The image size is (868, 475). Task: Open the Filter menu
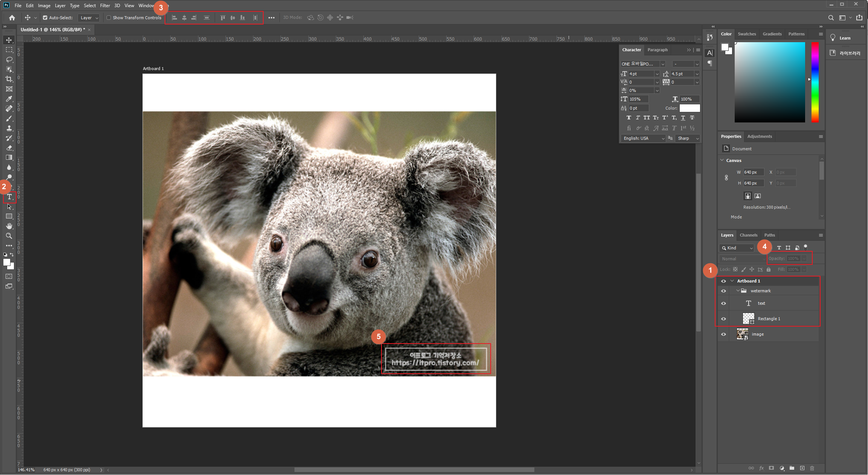coord(105,6)
